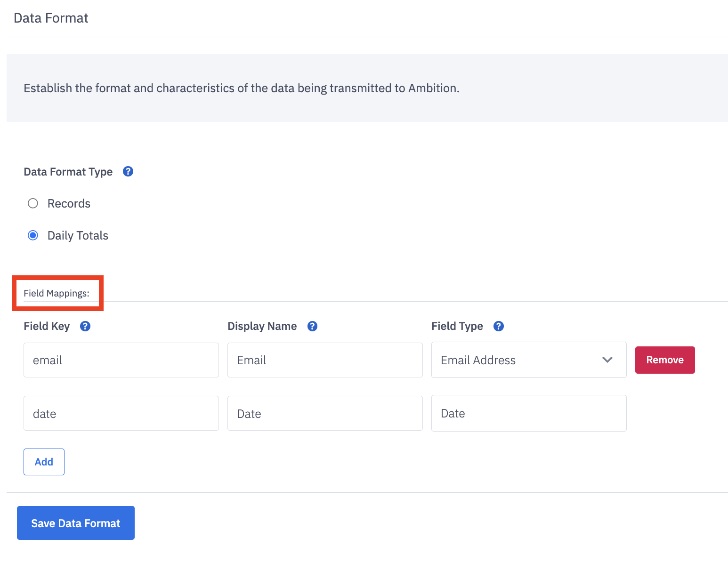Image resolution: width=728 pixels, height=561 pixels.
Task: Click the Date field type box
Action: point(528,413)
